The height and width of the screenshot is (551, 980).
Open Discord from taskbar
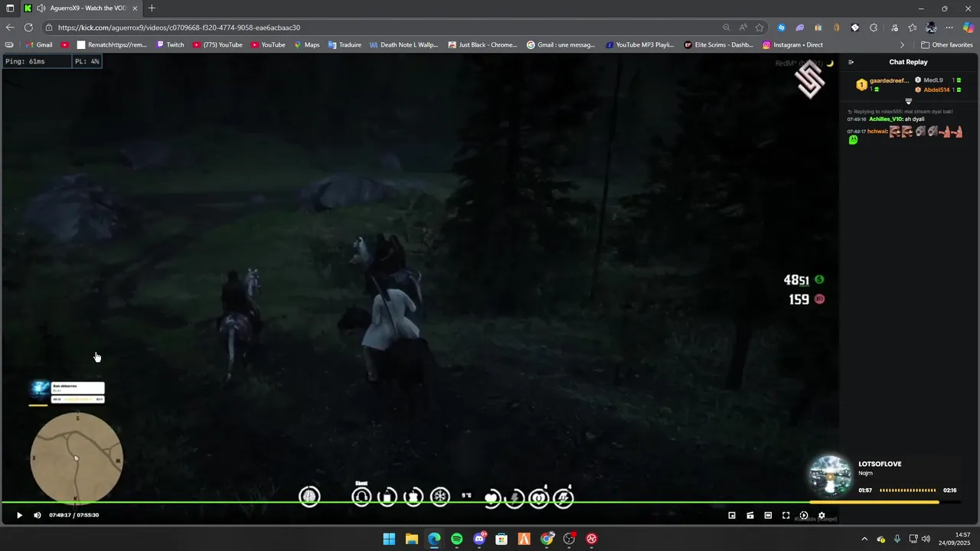(479, 539)
